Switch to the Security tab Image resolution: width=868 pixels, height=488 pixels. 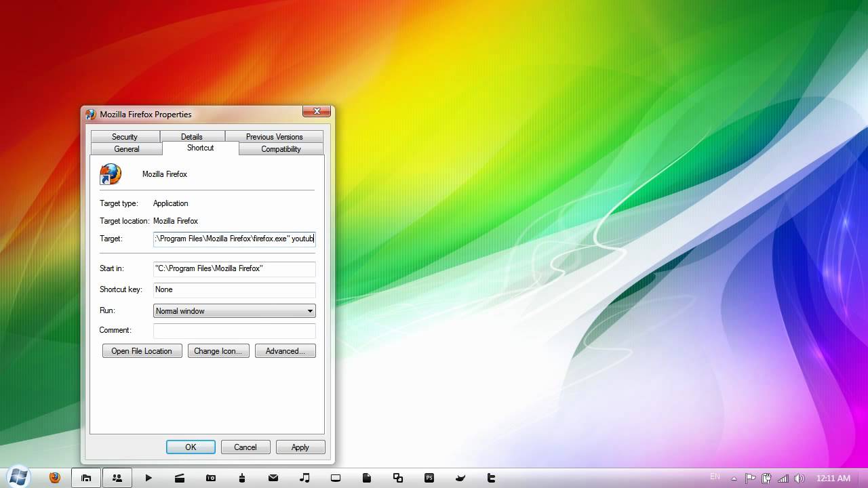click(125, 136)
